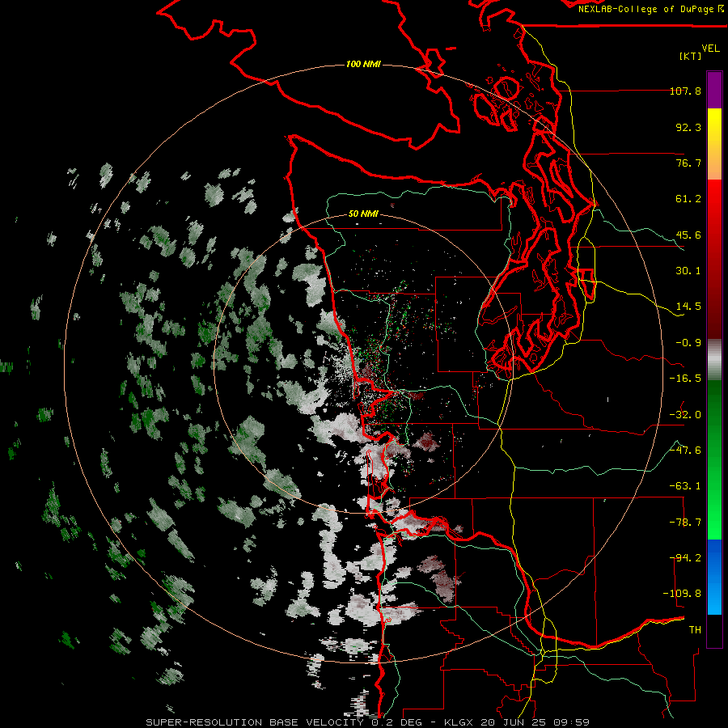Click the 50 NMI range ring label
The height and width of the screenshot is (728, 728).
(363, 214)
